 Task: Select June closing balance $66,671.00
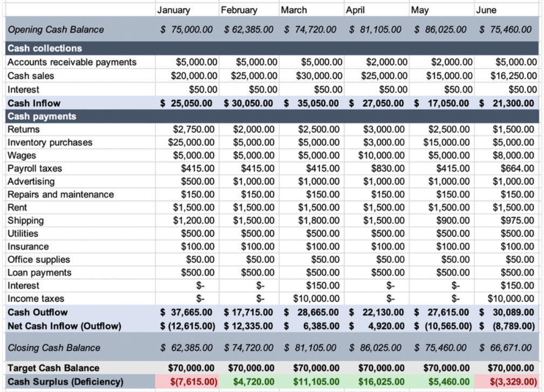click(x=506, y=348)
